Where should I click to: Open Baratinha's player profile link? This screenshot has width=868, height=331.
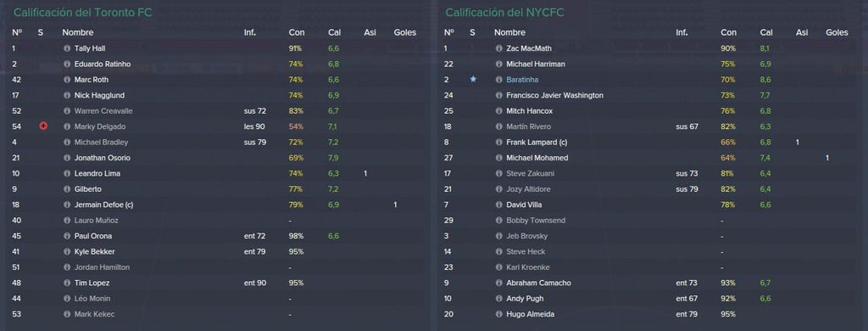[522, 79]
